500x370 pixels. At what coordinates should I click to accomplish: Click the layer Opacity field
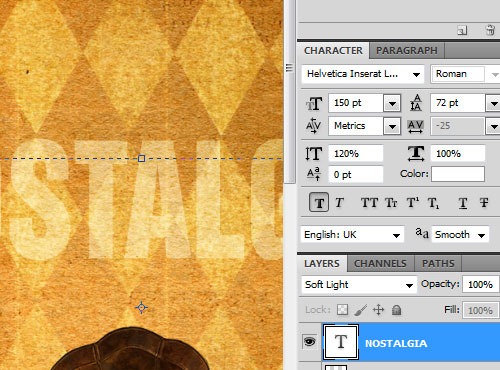[481, 284]
